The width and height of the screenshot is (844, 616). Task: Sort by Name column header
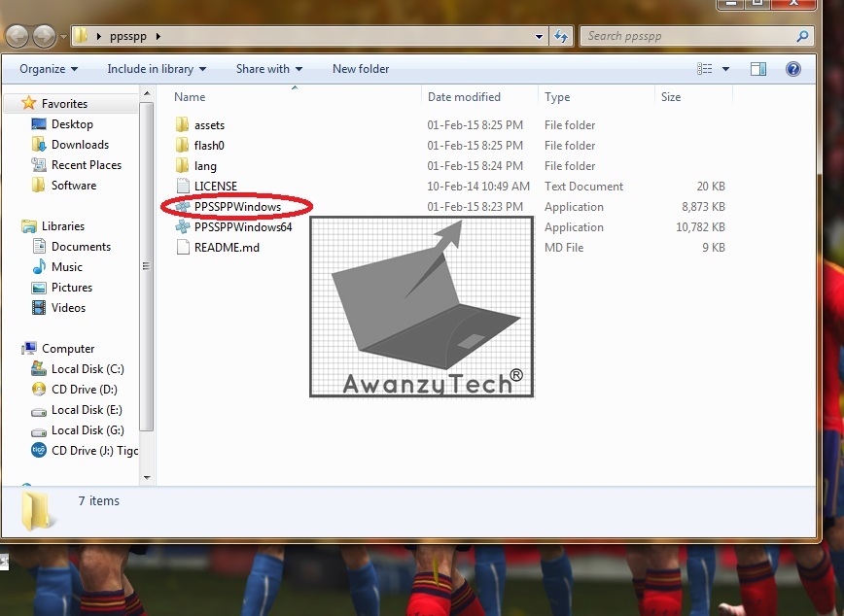tap(190, 97)
